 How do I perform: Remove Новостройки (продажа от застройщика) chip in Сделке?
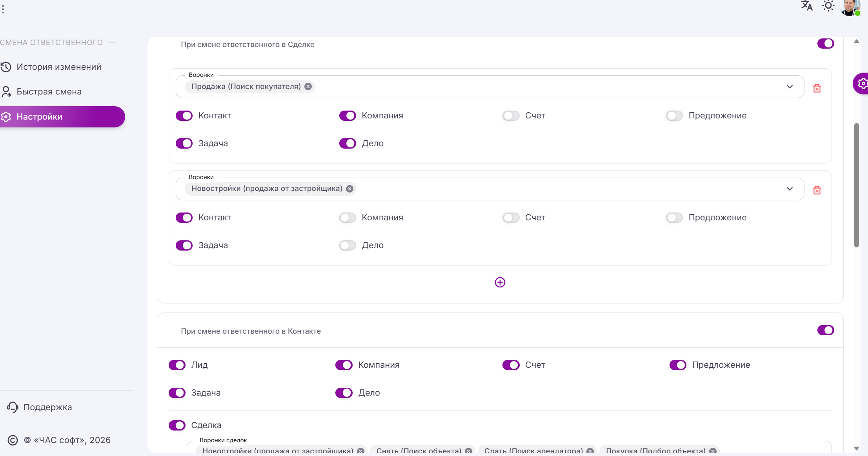[x=350, y=189]
